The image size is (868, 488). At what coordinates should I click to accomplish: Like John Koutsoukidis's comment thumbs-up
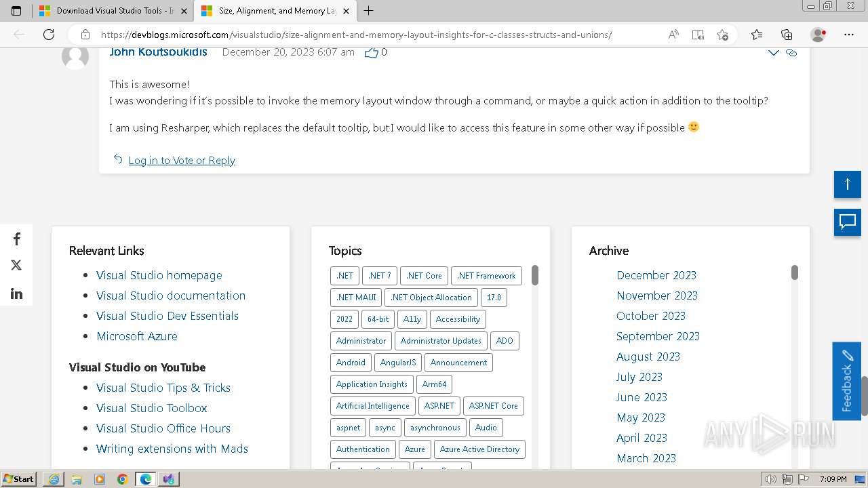pyautogui.click(x=371, y=52)
